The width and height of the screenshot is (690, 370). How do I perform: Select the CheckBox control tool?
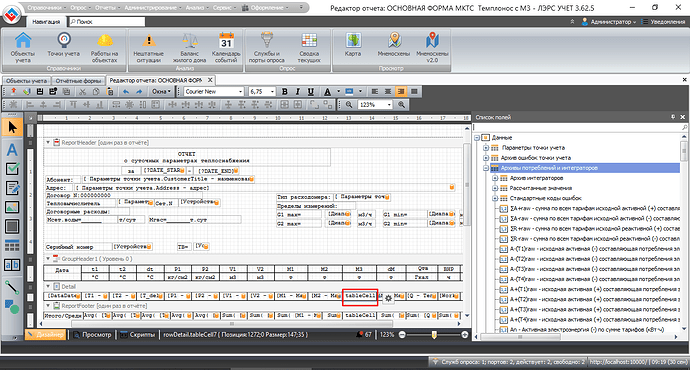pyautogui.click(x=12, y=169)
